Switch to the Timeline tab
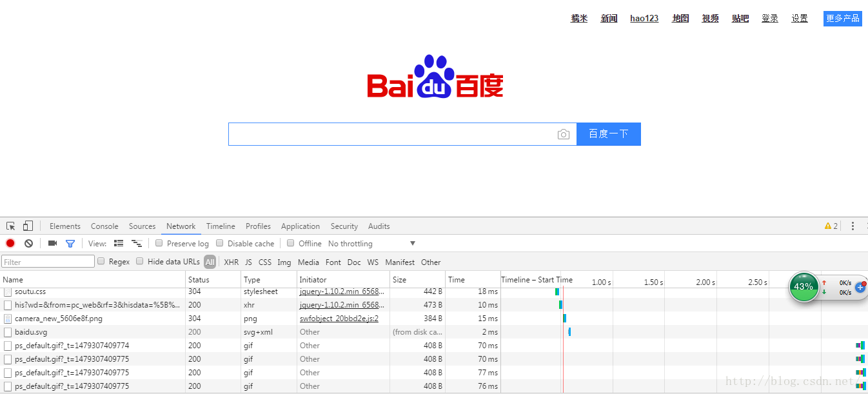This screenshot has width=868, height=394. (x=221, y=226)
